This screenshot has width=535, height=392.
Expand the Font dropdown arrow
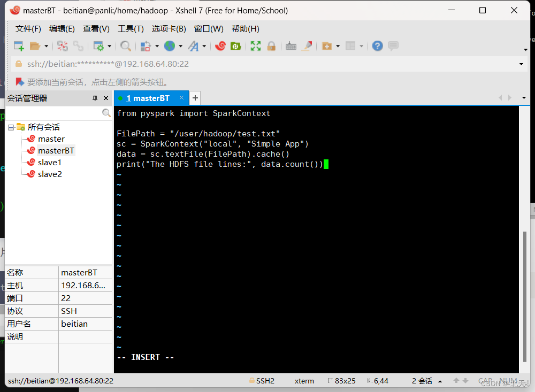[x=204, y=46]
